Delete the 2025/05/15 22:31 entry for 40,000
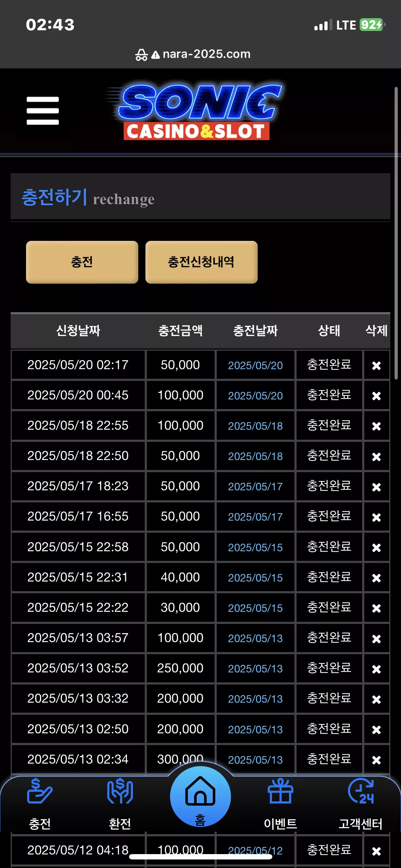This screenshot has width=401, height=868. click(x=376, y=578)
